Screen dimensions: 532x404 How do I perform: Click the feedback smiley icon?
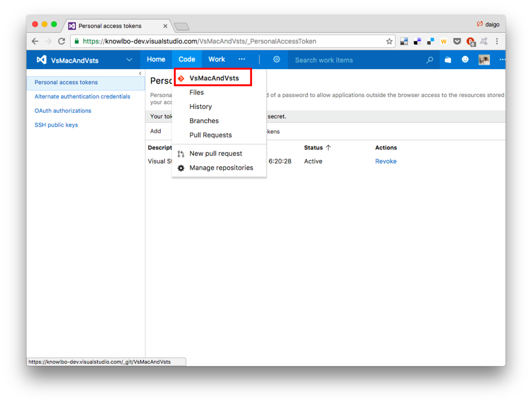tap(465, 59)
